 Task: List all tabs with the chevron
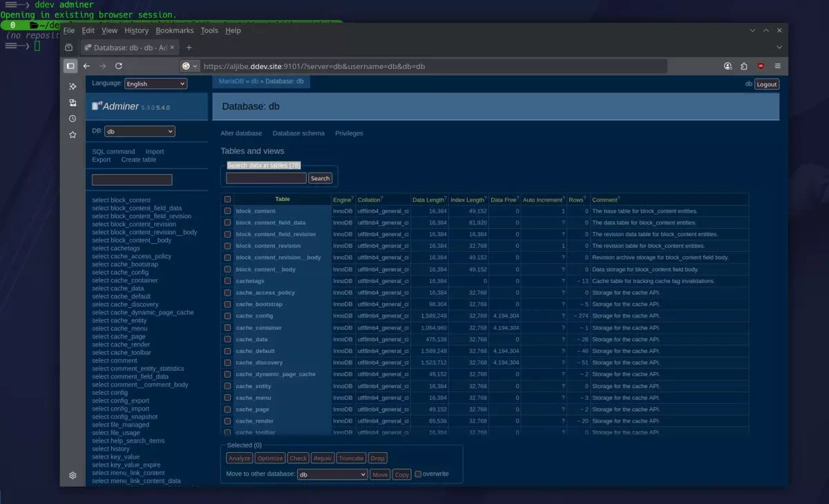[x=779, y=48]
